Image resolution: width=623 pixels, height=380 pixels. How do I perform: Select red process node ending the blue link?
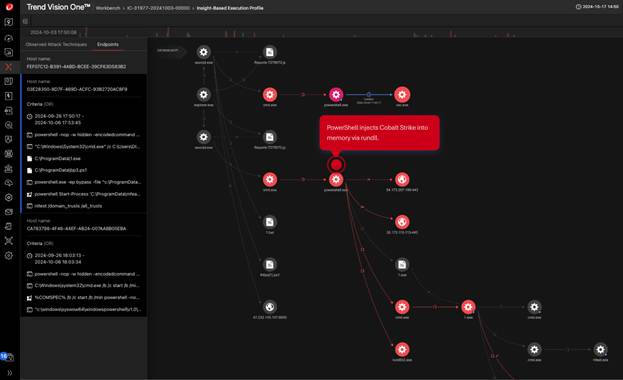pos(402,95)
